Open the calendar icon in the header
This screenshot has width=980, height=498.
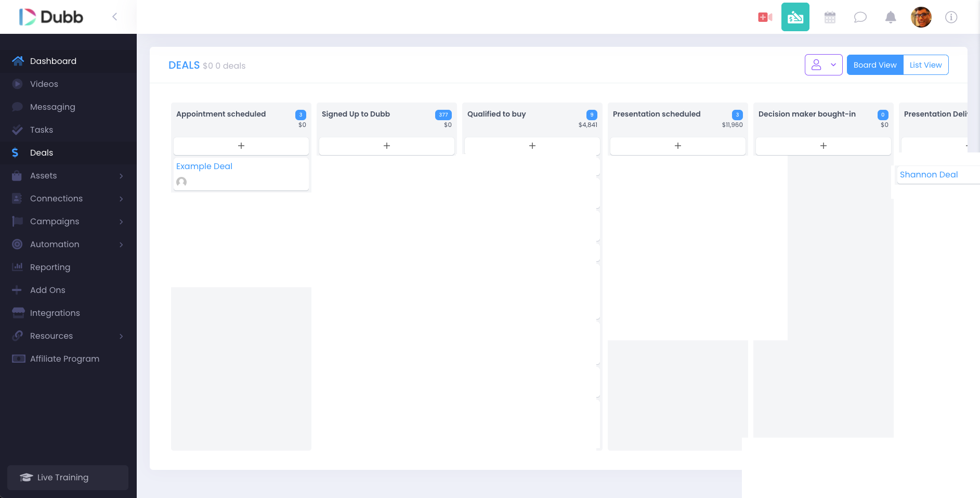click(829, 17)
